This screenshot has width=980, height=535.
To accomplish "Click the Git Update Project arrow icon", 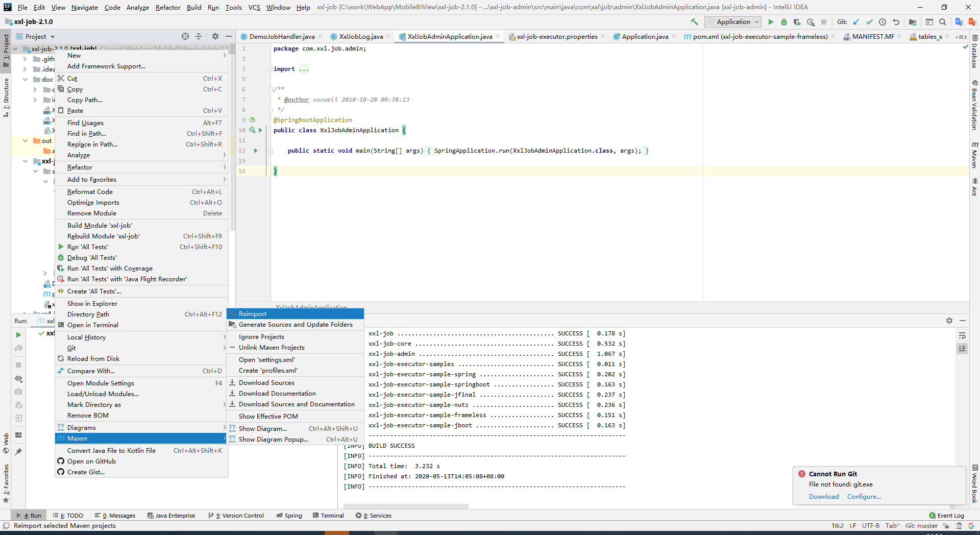I will click(856, 22).
